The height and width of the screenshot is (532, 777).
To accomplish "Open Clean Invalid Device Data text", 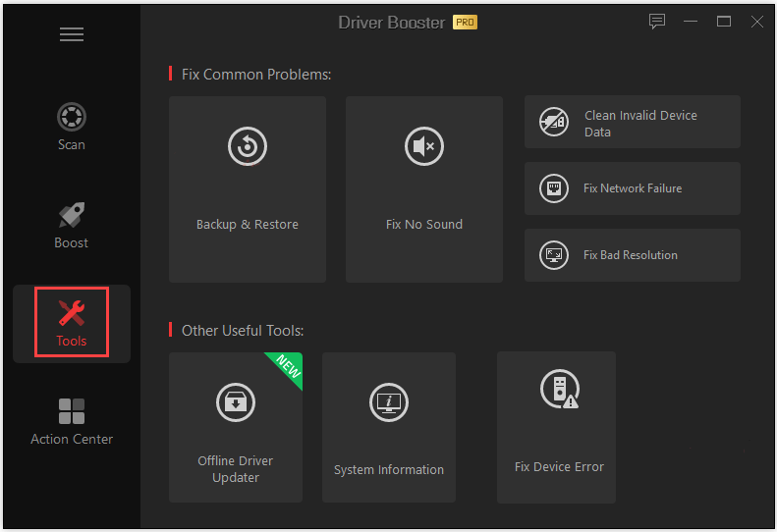I will pyautogui.click(x=640, y=124).
